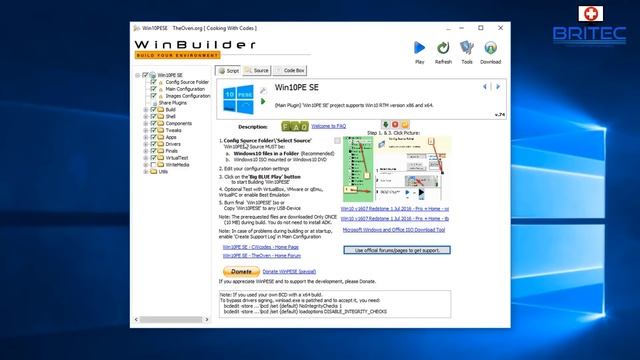This screenshot has width=640, height=360.
Task: Open the Tools toolbar icon
Action: tap(467, 48)
